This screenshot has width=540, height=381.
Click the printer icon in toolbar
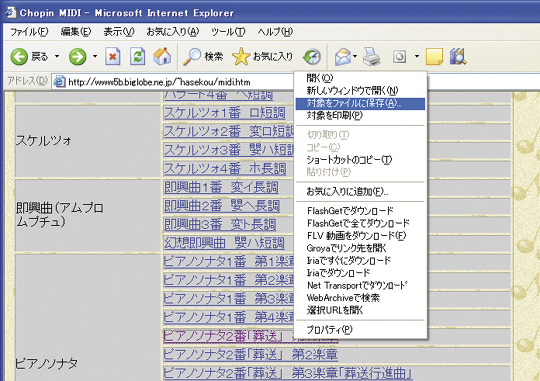click(x=372, y=56)
